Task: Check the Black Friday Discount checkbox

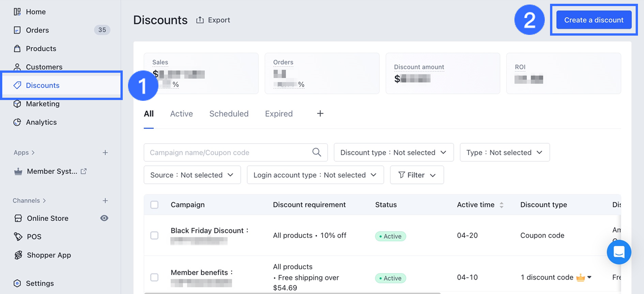Action: [155, 236]
